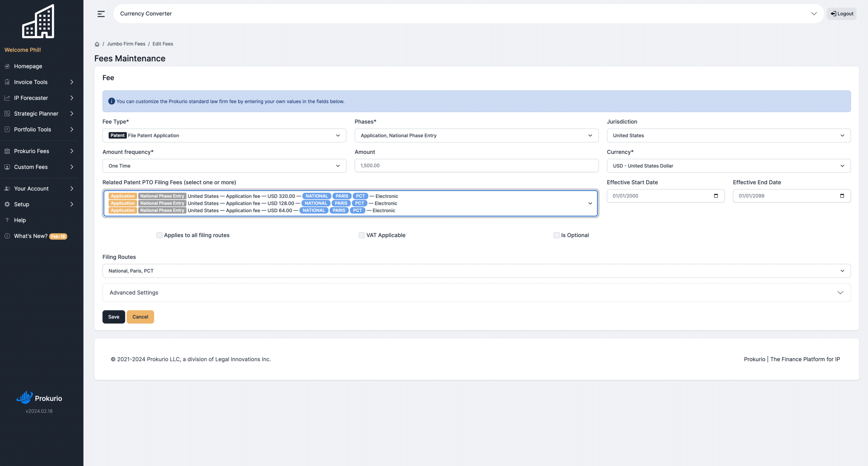
Task: Click the What's New info icon
Action: click(x=7, y=236)
